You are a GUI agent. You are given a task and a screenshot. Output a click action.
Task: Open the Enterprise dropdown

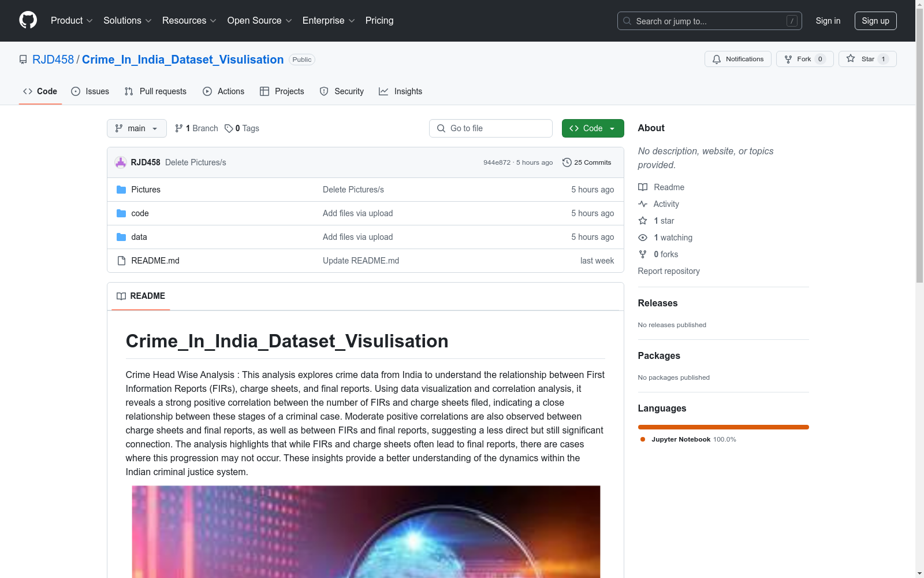click(329, 20)
